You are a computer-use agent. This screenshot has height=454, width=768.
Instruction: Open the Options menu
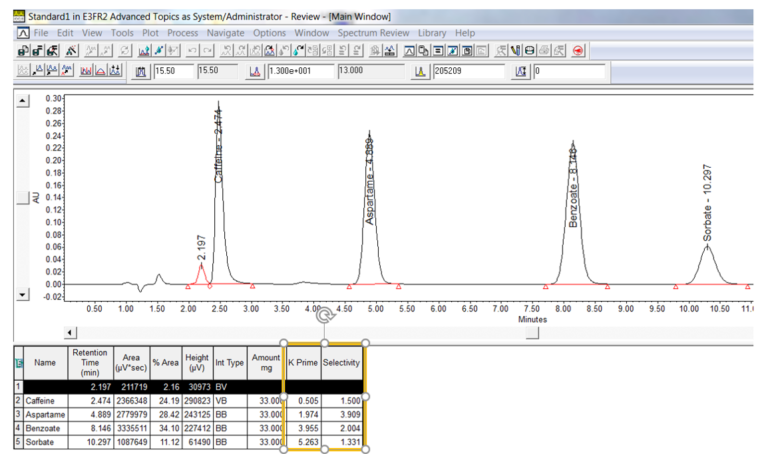tap(269, 33)
